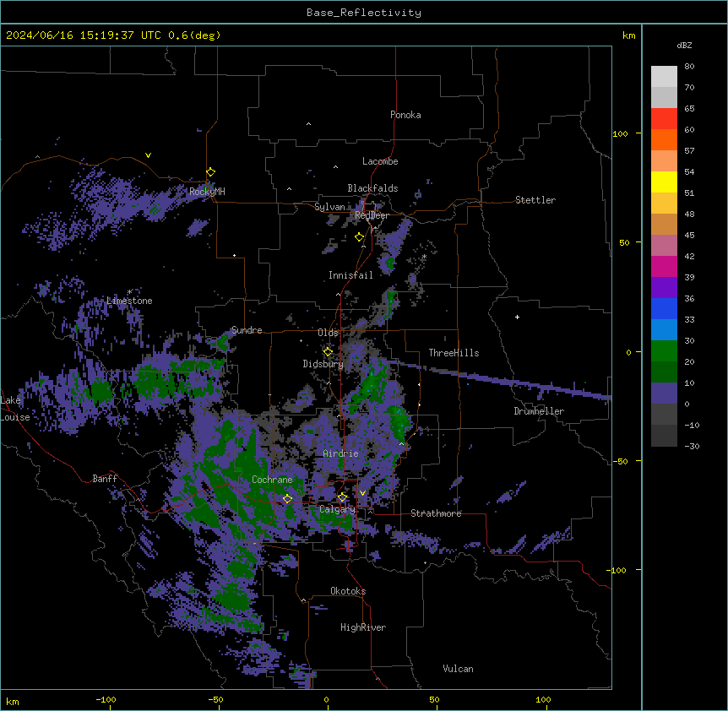The image size is (728, 711).
Task: Click the Didsbury label
Action: click(x=323, y=364)
